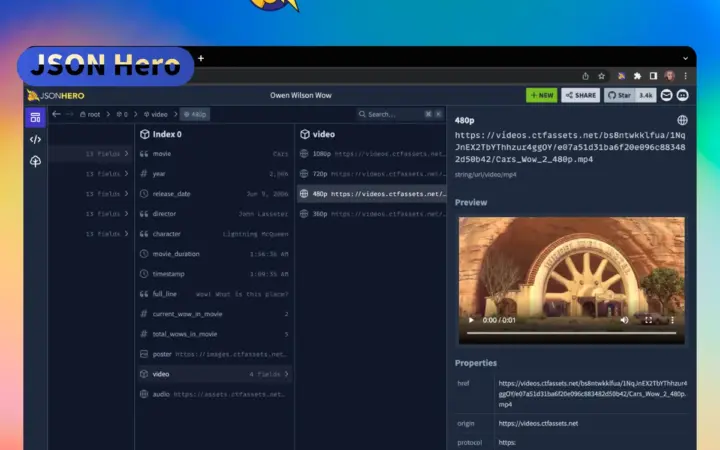Select the 360p video URL row

pyautogui.click(x=372, y=214)
